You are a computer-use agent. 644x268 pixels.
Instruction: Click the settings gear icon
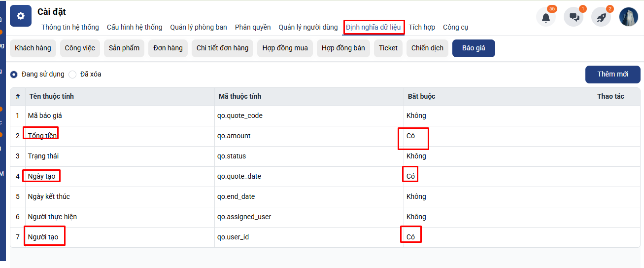[21, 16]
